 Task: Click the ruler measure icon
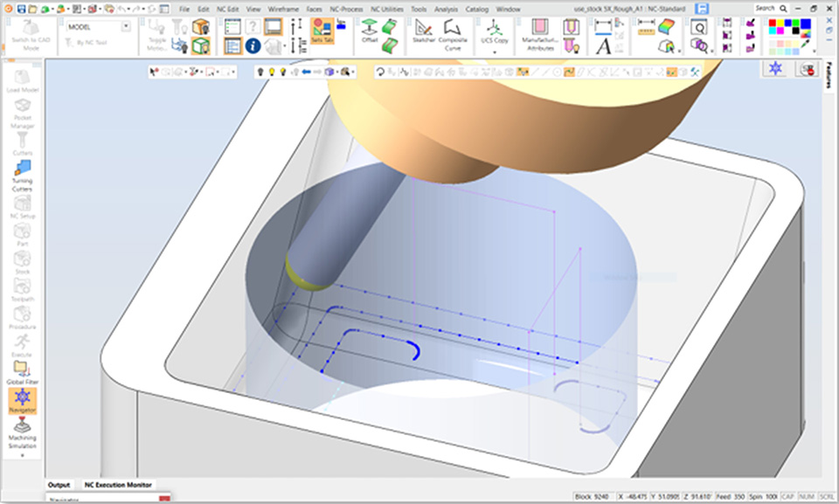(x=647, y=27)
